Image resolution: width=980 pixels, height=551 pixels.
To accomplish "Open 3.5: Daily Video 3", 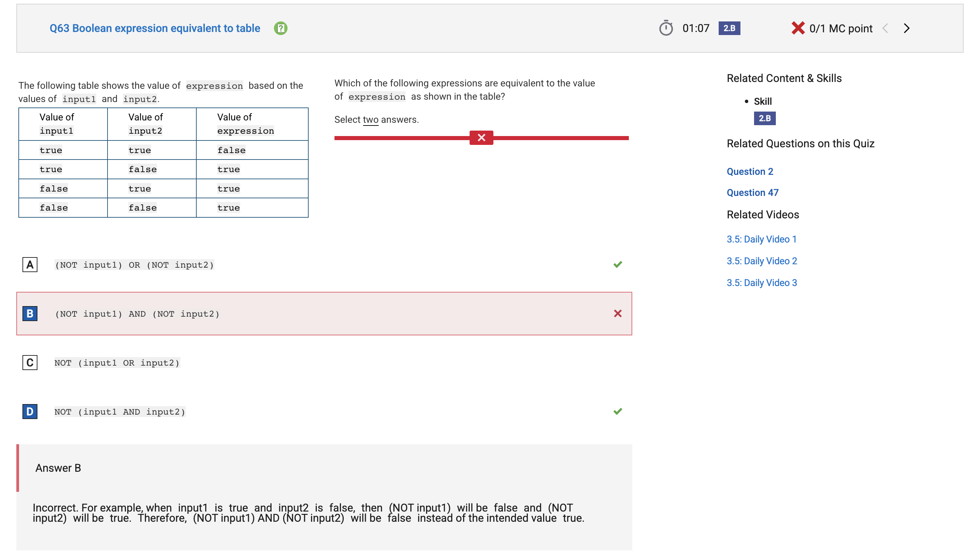I will [x=762, y=283].
